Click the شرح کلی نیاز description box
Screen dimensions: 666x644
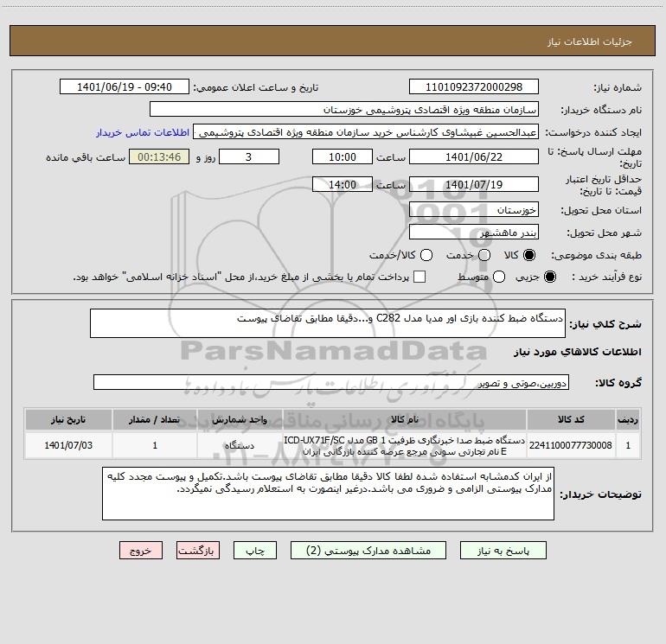(x=328, y=323)
